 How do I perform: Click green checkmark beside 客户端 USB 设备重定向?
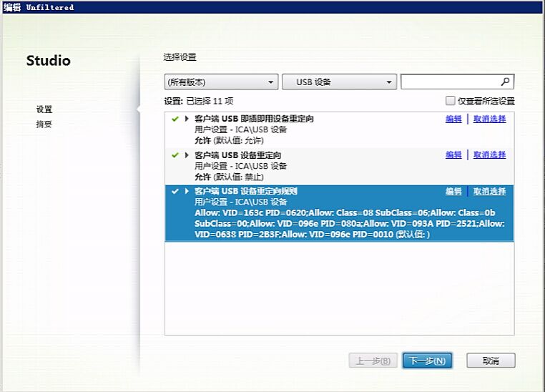click(x=175, y=155)
